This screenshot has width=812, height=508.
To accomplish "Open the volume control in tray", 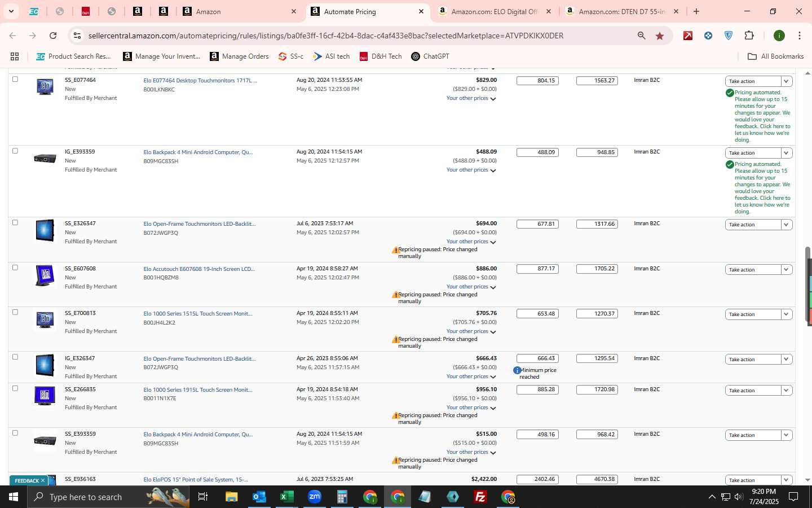I will [x=739, y=497].
